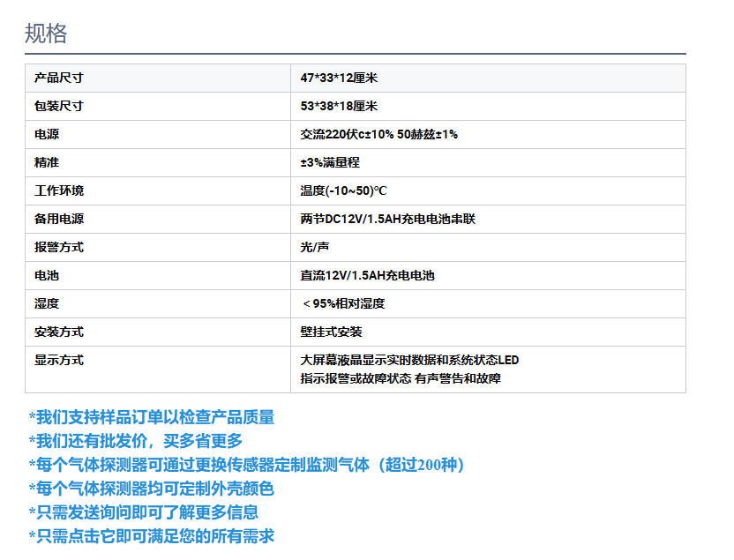Click the ±3%满量程 accuracy value
734x560 pixels.
click(330, 162)
